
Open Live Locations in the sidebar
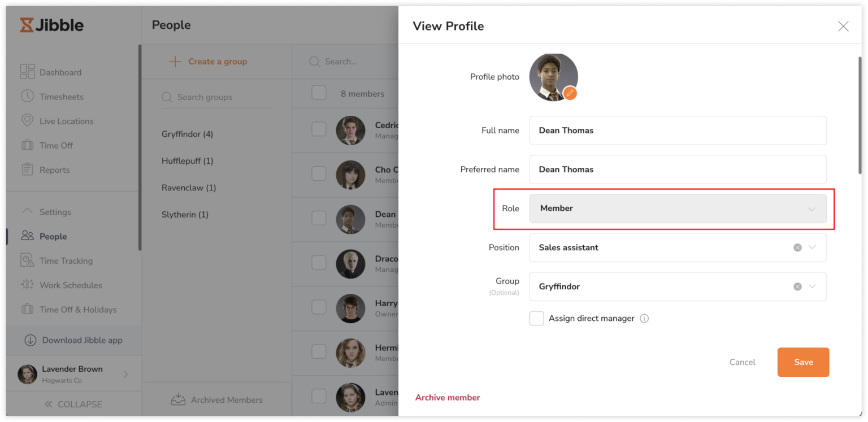coord(27,120)
